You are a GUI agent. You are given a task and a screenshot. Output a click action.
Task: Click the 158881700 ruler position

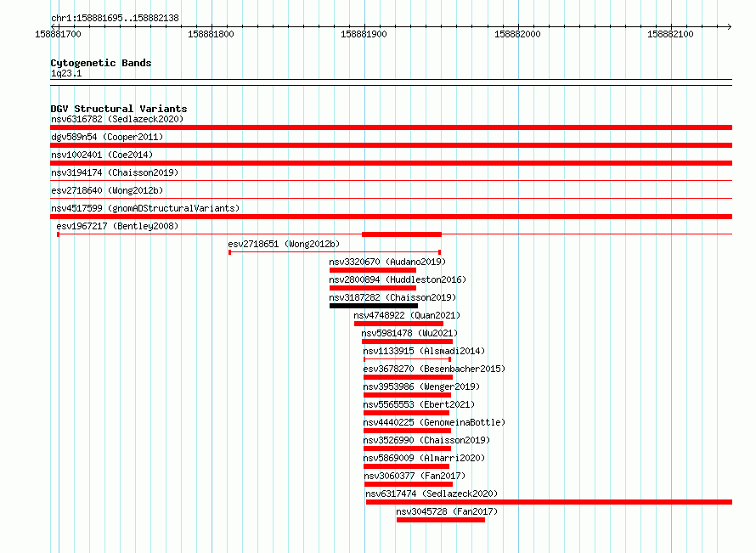pos(58,34)
